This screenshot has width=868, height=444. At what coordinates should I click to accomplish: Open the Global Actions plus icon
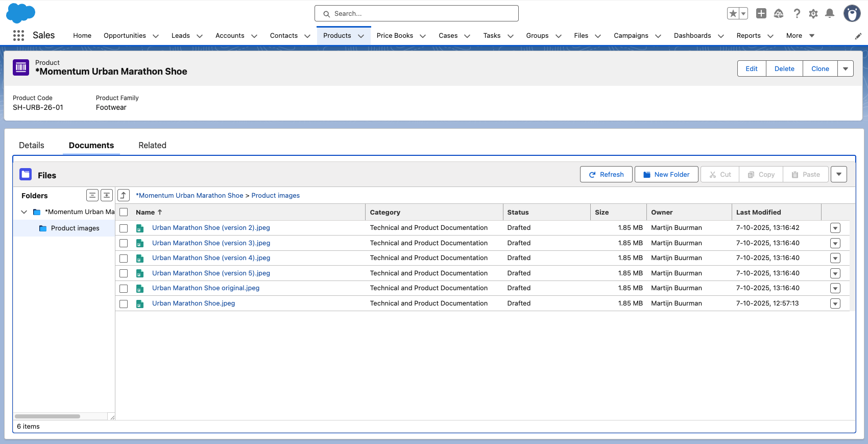click(761, 14)
